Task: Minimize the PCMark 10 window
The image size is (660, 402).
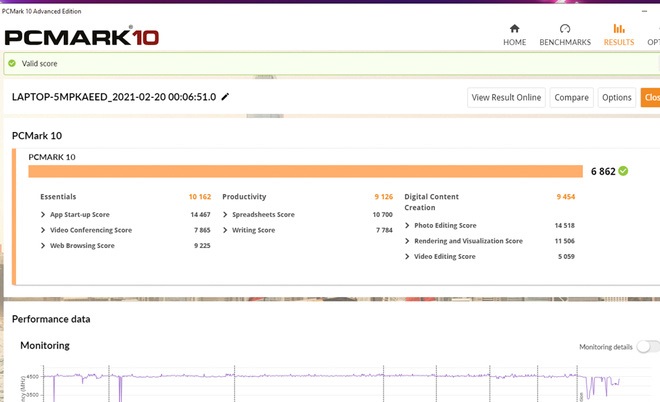Action: click(644, 11)
